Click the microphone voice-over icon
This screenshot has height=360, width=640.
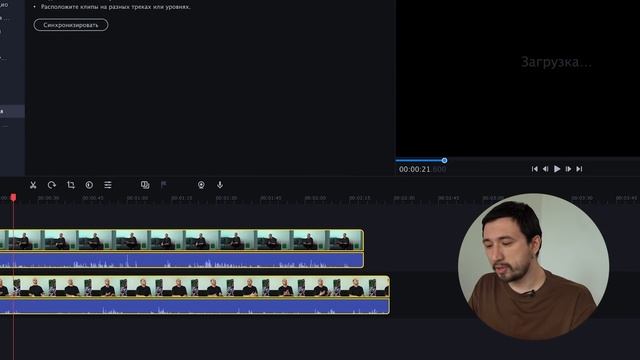tap(220, 185)
